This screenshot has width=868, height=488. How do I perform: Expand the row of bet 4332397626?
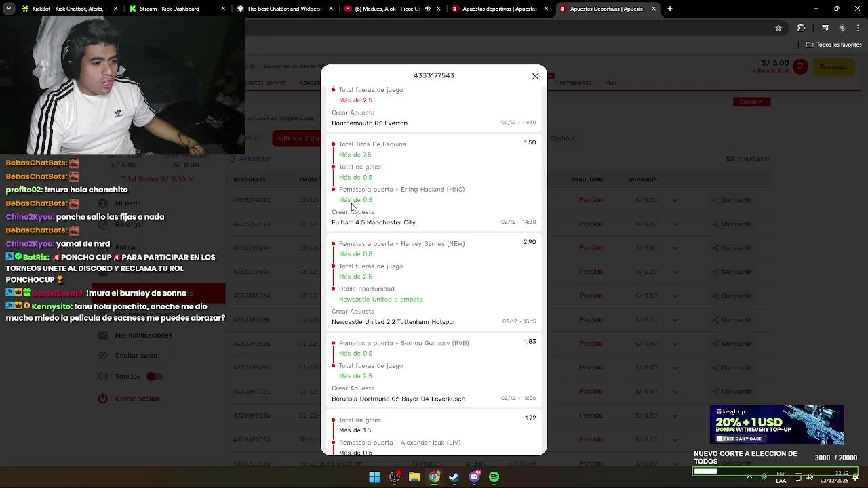click(675, 344)
